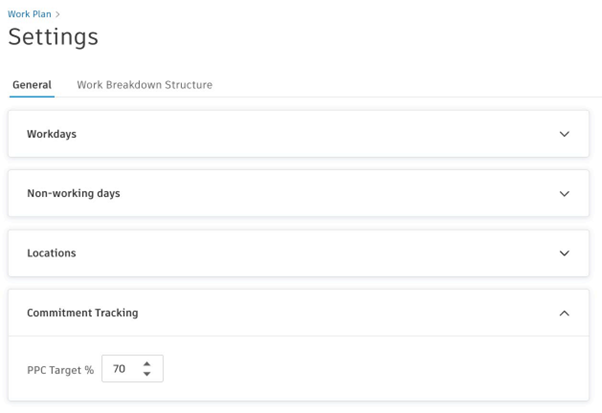
Task: Focus the PPC Target percentage input field
Action: click(132, 368)
